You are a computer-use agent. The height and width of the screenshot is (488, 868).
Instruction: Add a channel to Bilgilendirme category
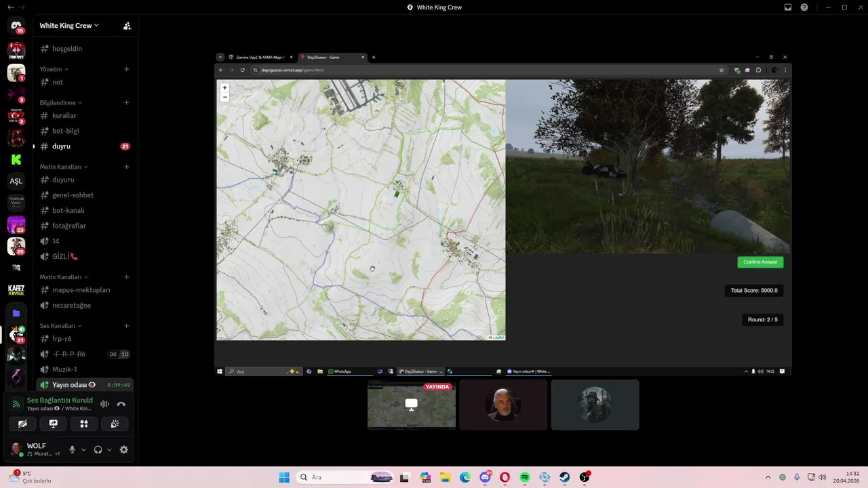pos(126,103)
